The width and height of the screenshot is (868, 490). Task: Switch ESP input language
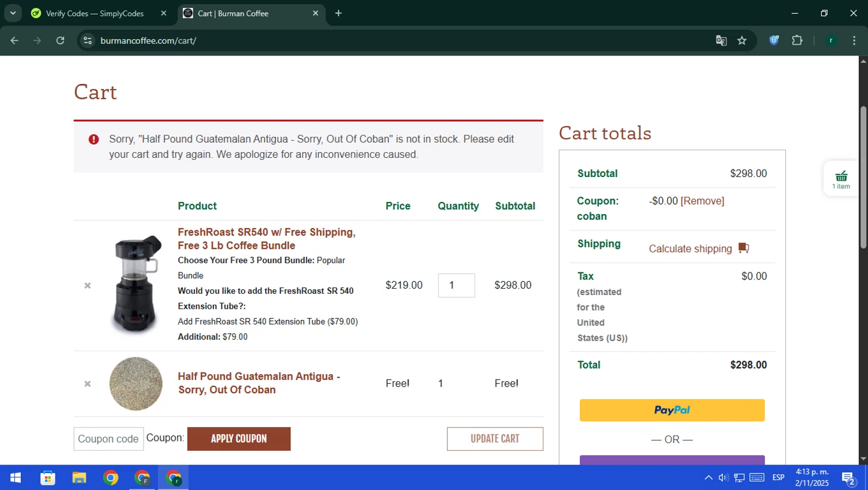(778, 478)
